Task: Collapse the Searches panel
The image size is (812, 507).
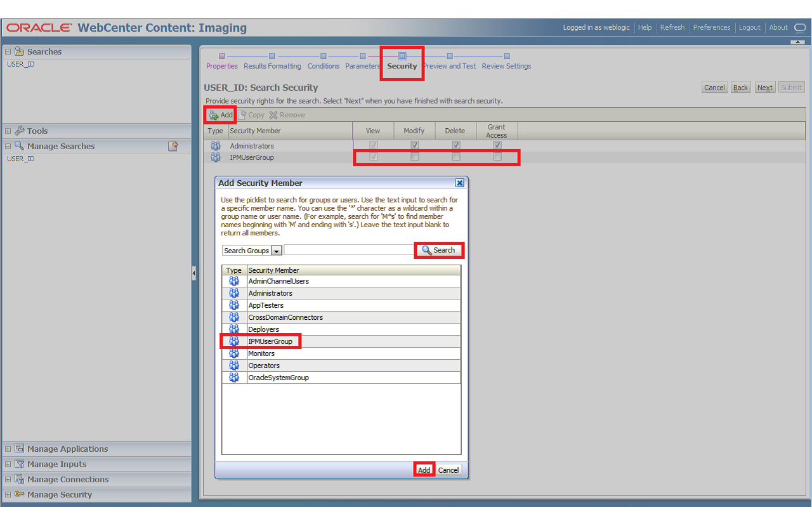Action: pyautogui.click(x=8, y=52)
